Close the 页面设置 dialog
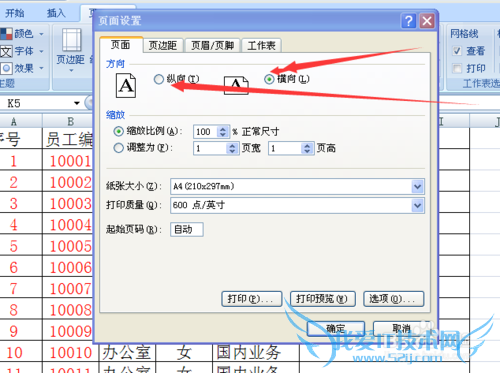 (x=427, y=21)
